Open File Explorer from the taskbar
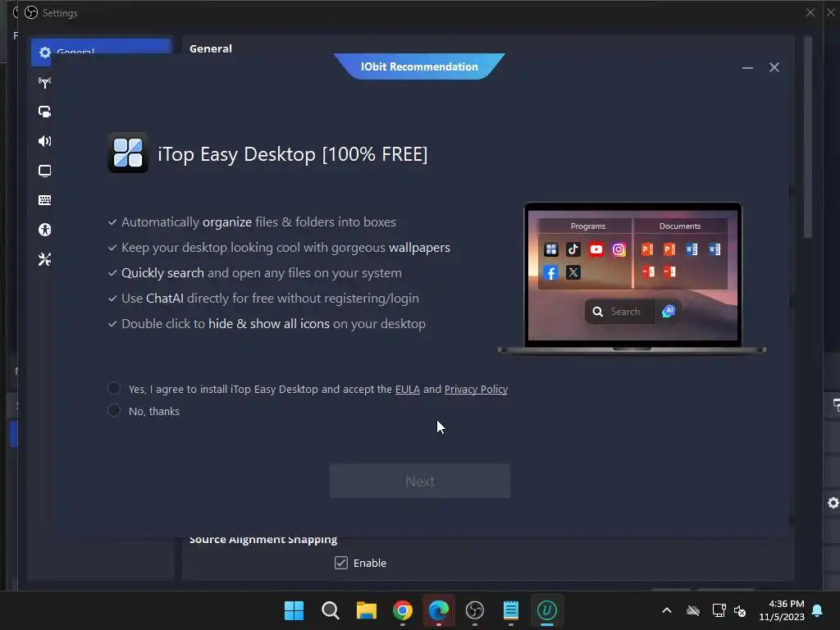The height and width of the screenshot is (630, 840). [367, 610]
